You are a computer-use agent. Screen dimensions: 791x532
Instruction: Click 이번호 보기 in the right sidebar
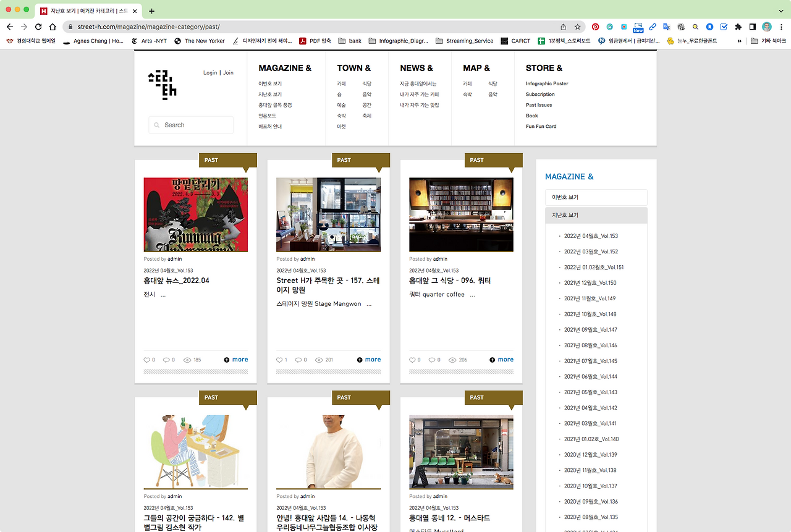pyautogui.click(x=596, y=197)
